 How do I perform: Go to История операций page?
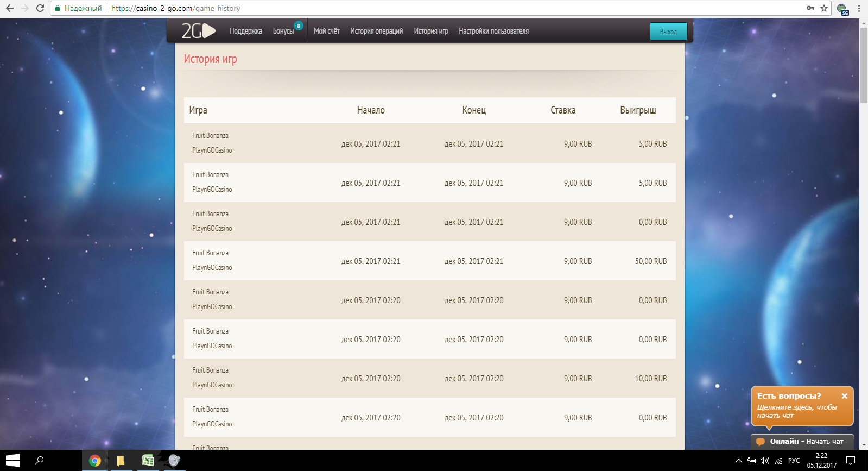tap(376, 31)
